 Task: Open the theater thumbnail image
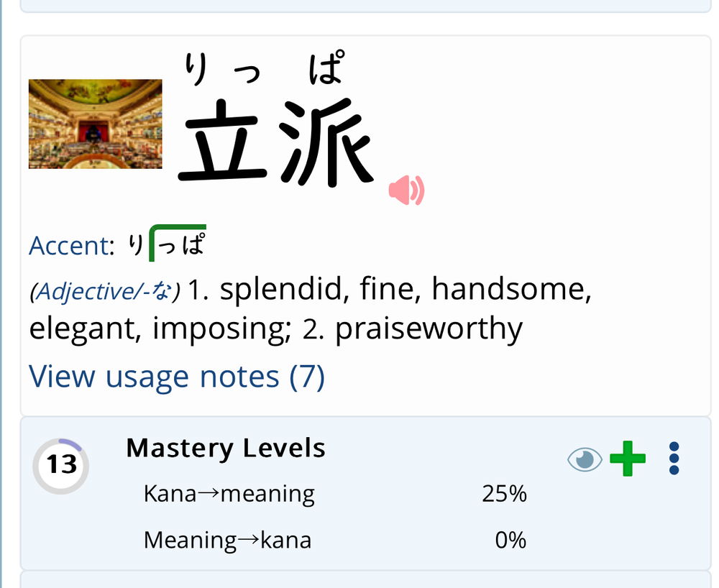pos(96,124)
